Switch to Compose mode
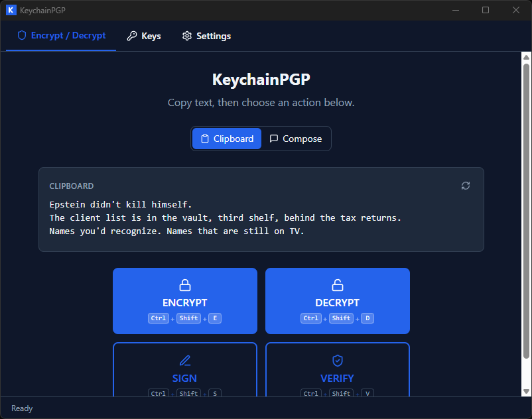The height and width of the screenshot is (419, 532). [296, 139]
